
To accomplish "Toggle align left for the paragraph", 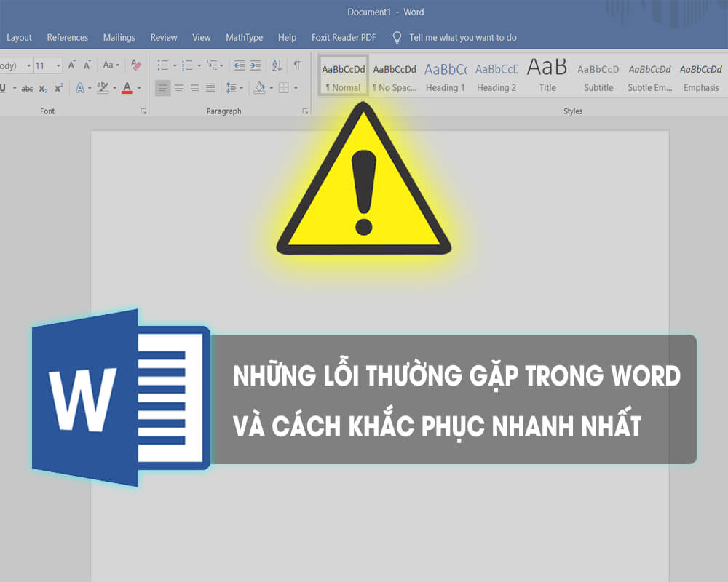I will tap(162, 88).
